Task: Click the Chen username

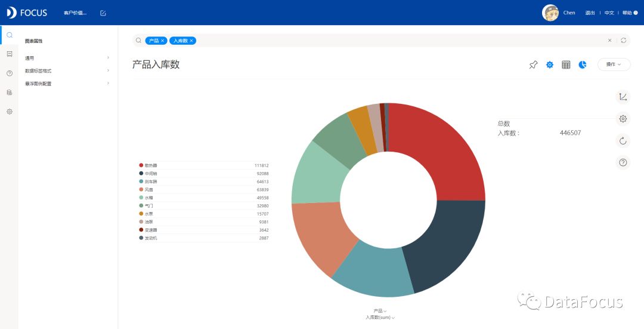Action: 569,13
